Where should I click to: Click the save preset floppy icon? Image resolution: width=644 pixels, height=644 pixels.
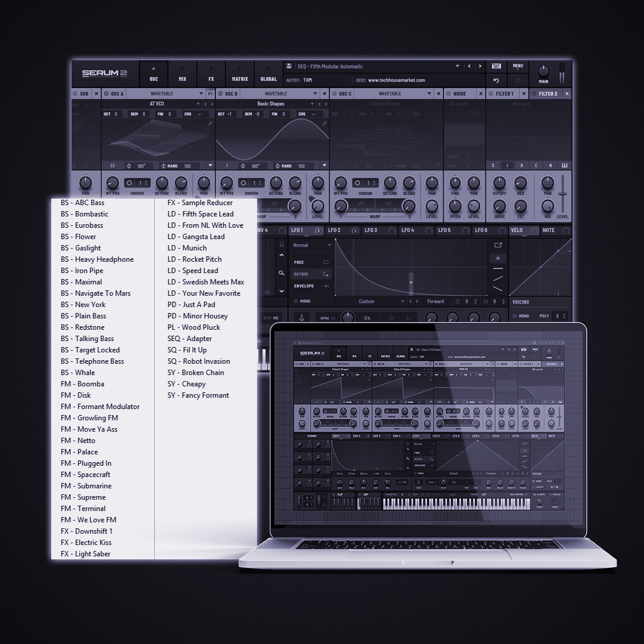[289, 66]
